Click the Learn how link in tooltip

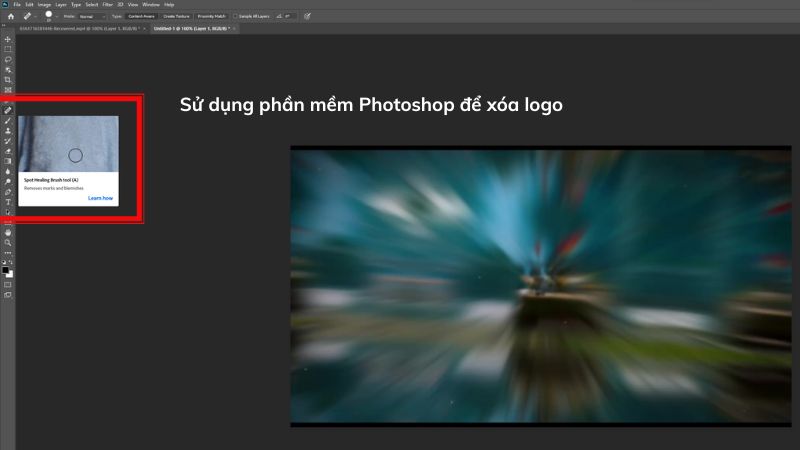pos(100,198)
